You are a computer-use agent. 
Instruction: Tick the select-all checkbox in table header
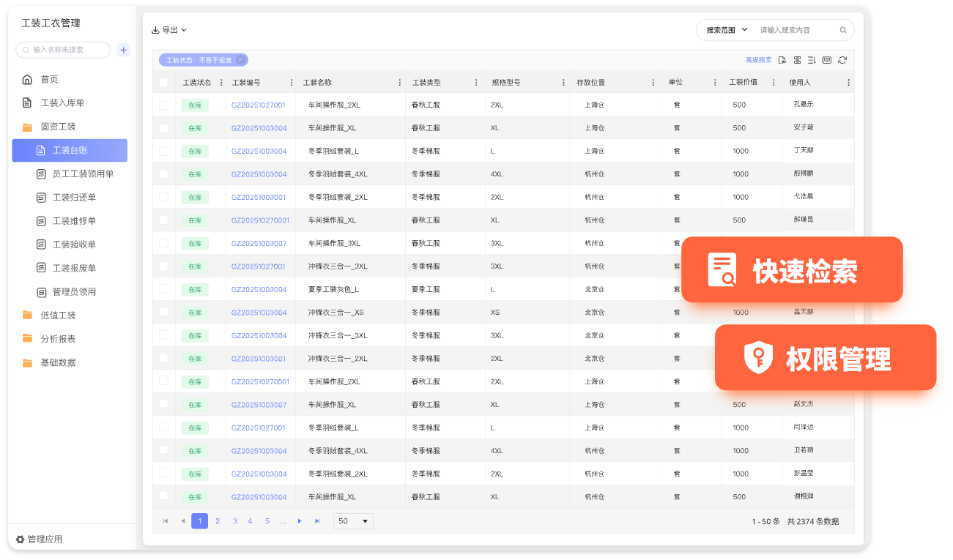(x=163, y=83)
